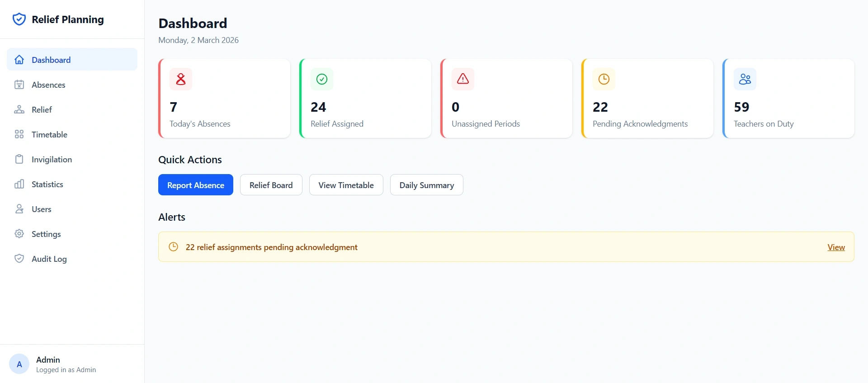Click the Audit Log shield icon
868x383 pixels.
(19, 259)
